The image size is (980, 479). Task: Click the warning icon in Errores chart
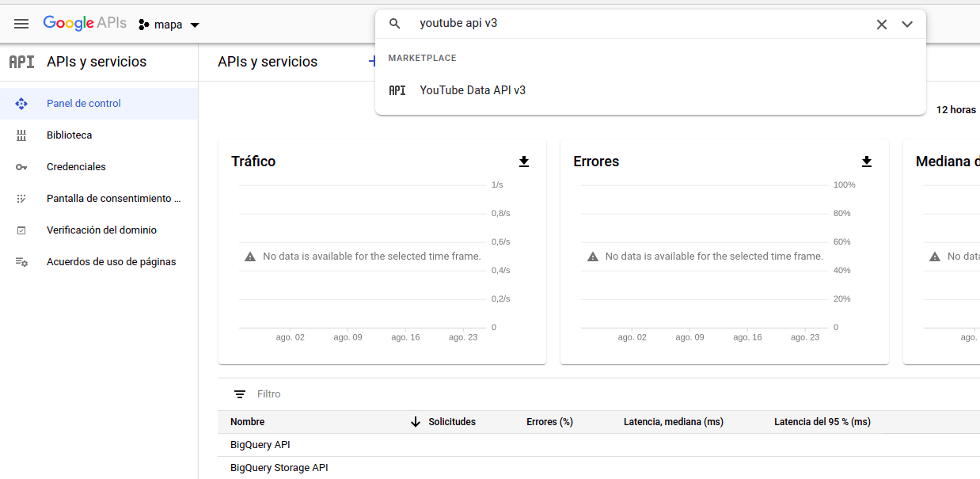(593, 257)
